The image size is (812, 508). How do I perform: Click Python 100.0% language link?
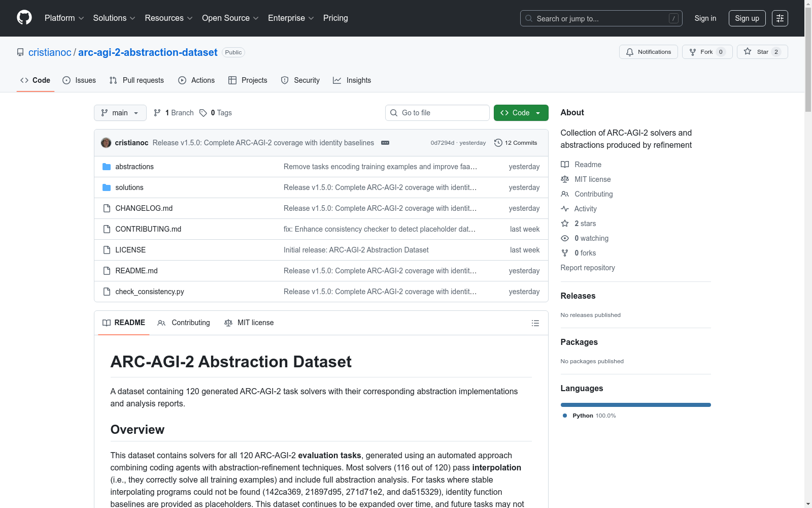pos(589,416)
